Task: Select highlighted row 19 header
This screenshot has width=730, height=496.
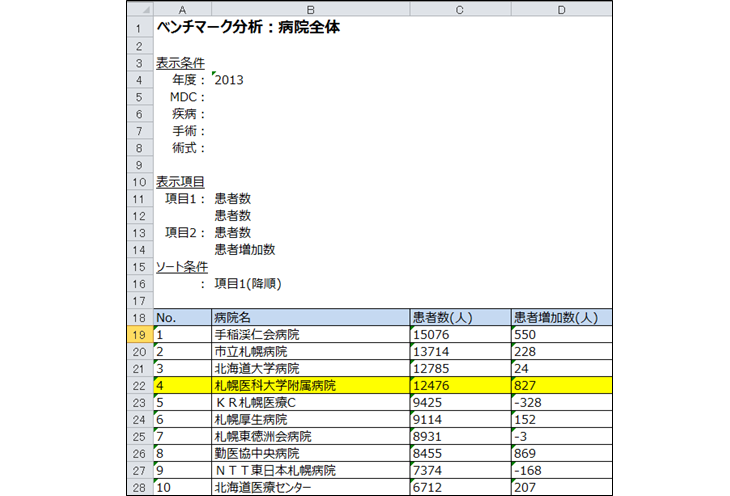Action: coord(140,335)
